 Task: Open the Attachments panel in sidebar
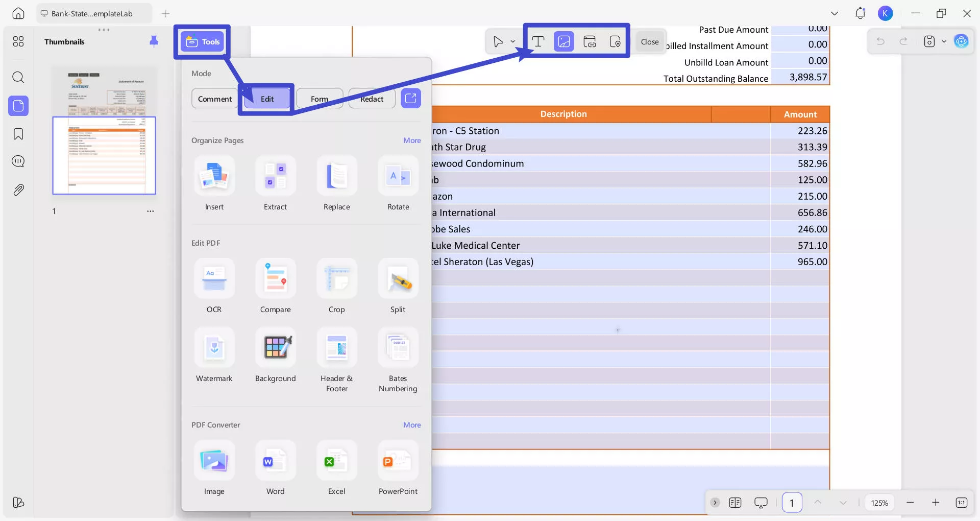[18, 190]
